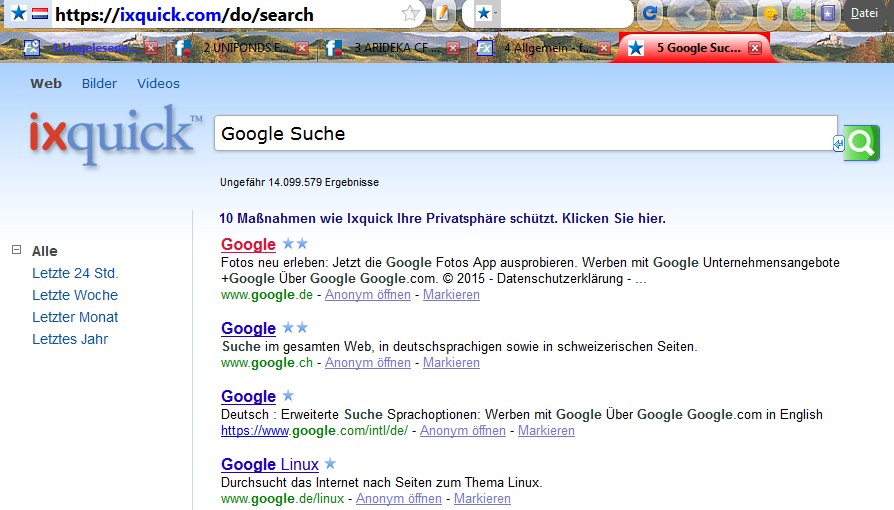
Task: Go back with the left arrow button
Action: (x=692, y=13)
